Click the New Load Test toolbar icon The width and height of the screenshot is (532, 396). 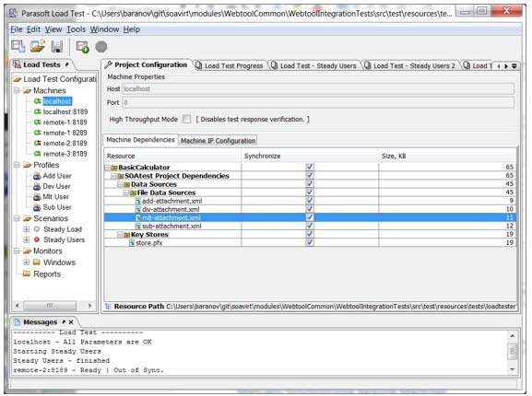coord(18,46)
